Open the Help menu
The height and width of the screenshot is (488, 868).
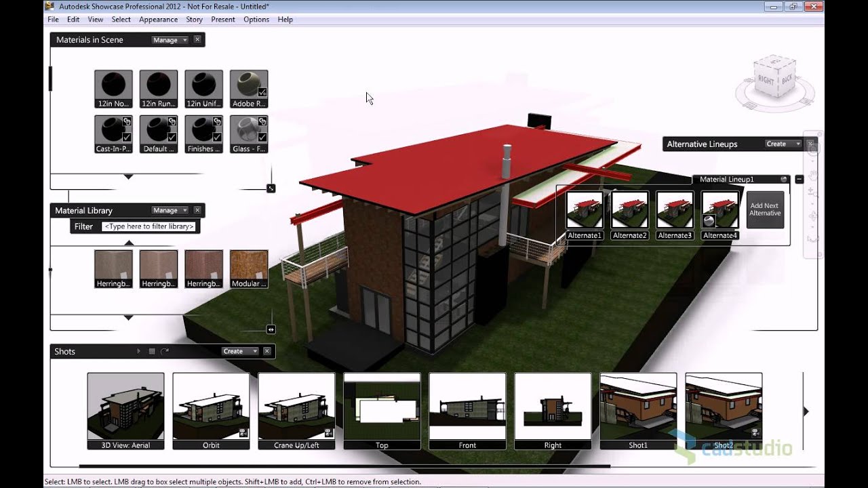point(285,20)
